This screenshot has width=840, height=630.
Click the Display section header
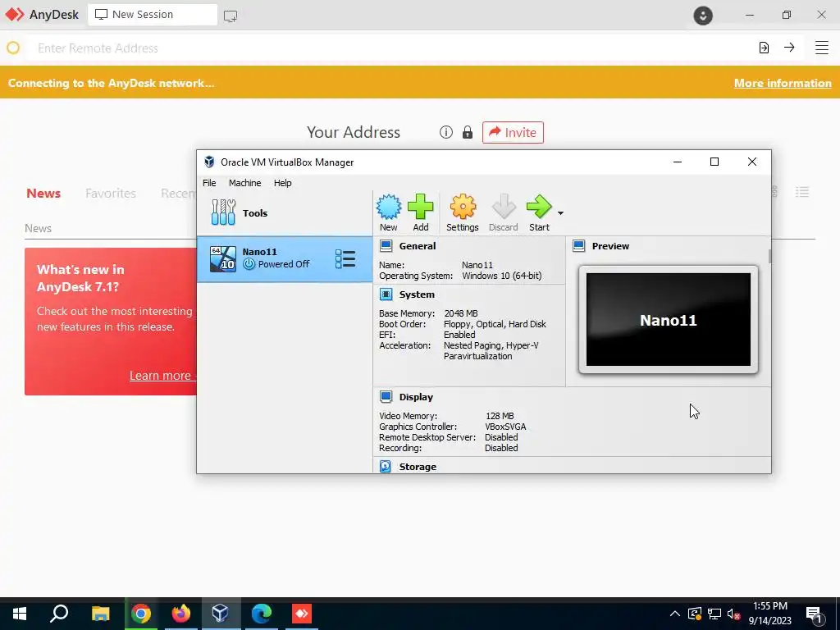(416, 397)
